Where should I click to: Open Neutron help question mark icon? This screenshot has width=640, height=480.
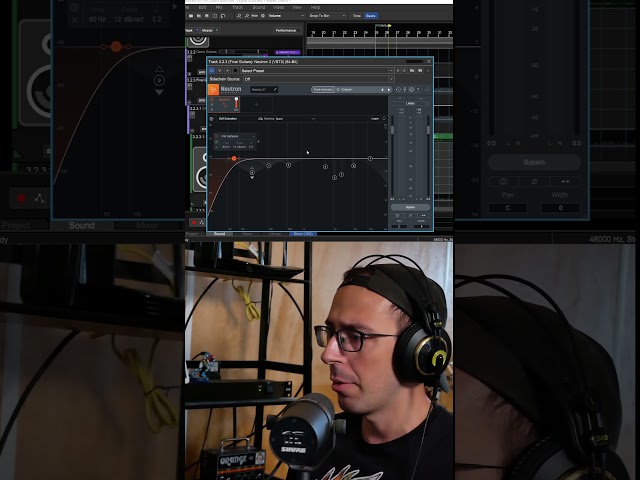[x=418, y=90]
